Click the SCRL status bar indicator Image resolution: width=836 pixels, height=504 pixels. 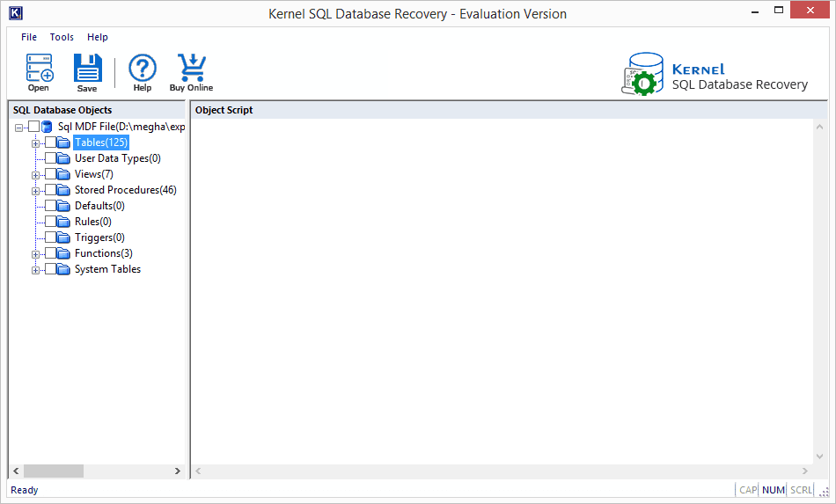pyautogui.click(x=801, y=490)
